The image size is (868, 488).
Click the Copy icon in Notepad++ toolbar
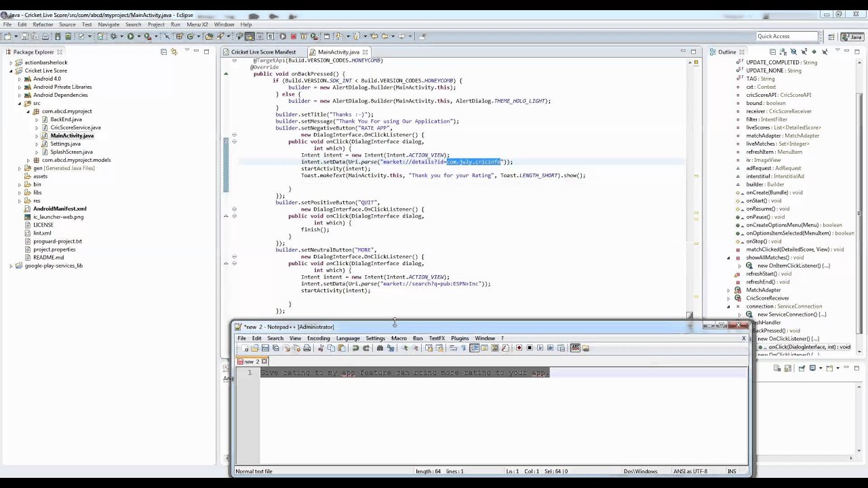coord(331,348)
